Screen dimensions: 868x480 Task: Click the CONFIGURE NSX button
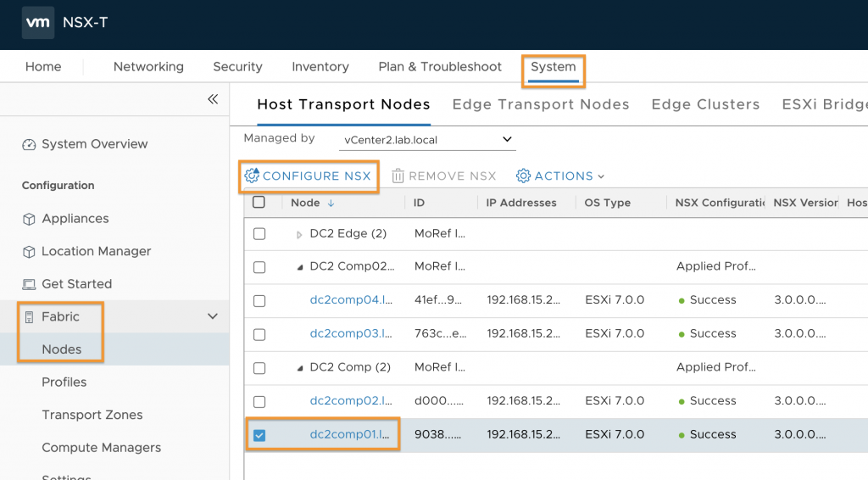pos(309,176)
